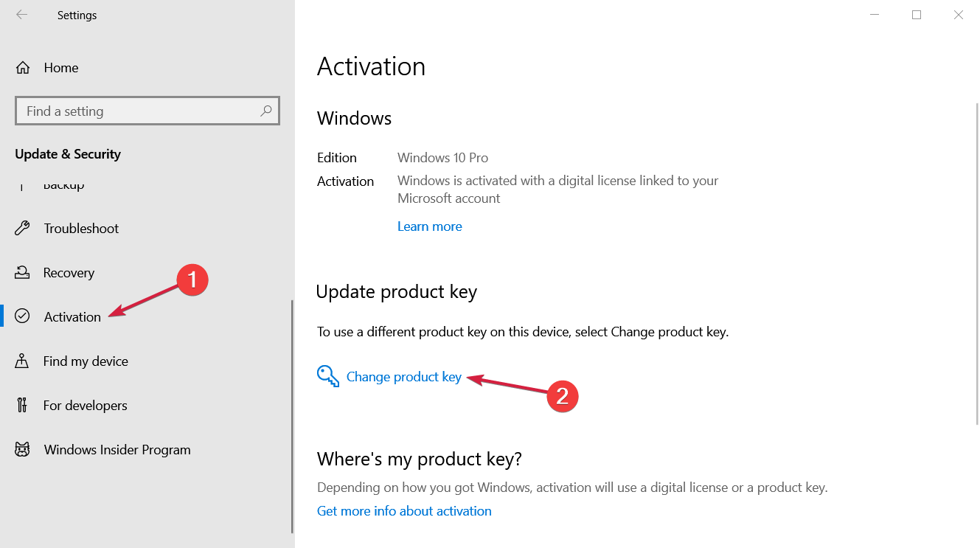Click the Activation page title

coord(372,66)
